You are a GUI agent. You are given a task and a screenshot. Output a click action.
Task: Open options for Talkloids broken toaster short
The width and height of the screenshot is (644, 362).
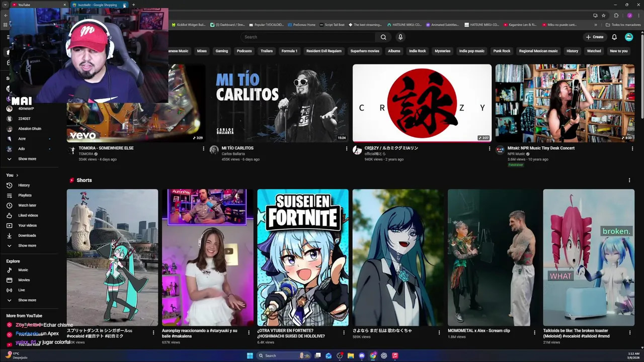pyautogui.click(x=629, y=332)
